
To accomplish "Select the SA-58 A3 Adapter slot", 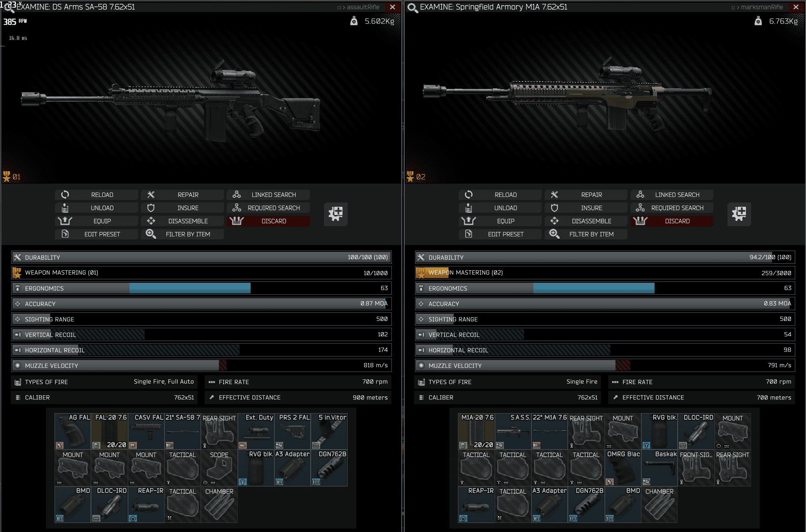I will tap(292, 468).
